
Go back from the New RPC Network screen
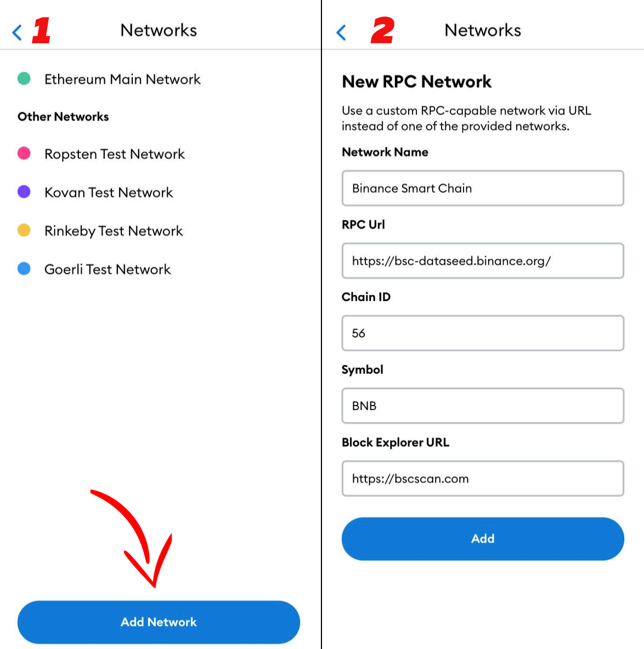[341, 32]
